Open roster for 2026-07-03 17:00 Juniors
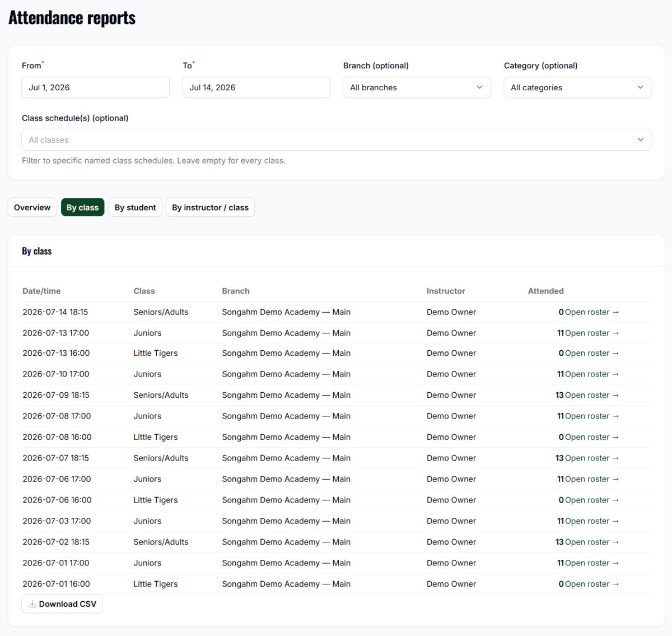Viewport: 672px width, 636px height. [592, 521]
